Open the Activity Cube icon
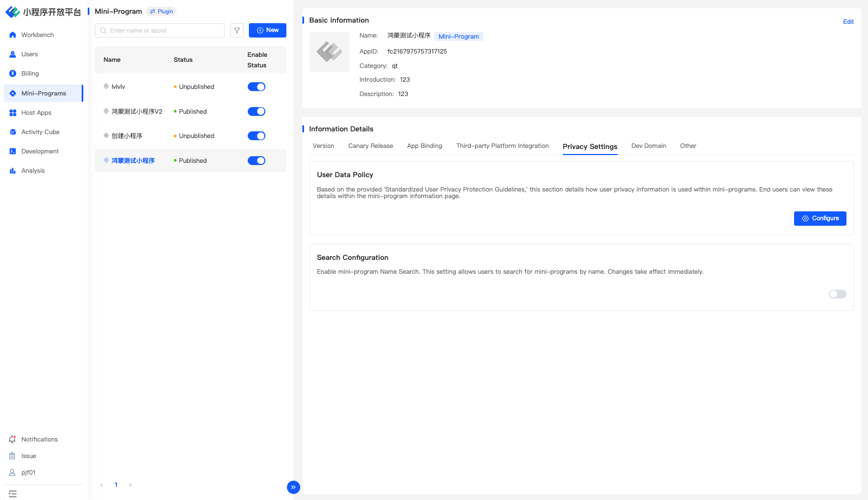 point(13,132)
